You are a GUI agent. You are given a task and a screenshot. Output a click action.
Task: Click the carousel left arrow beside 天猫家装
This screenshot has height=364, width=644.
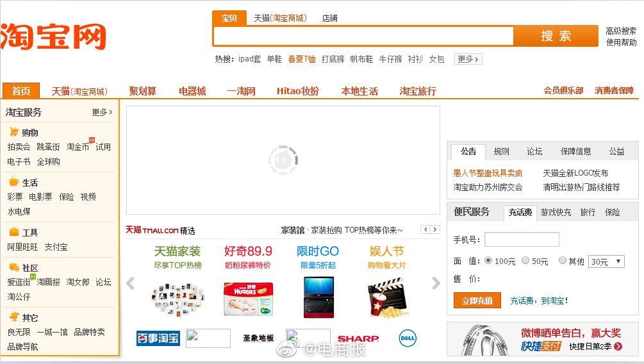(x=131, y=283)
